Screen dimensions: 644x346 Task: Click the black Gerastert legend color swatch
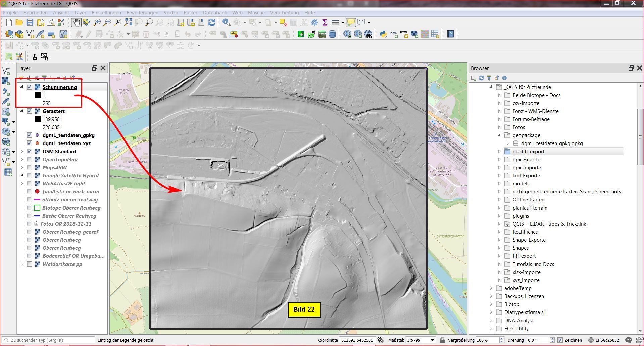38,119
